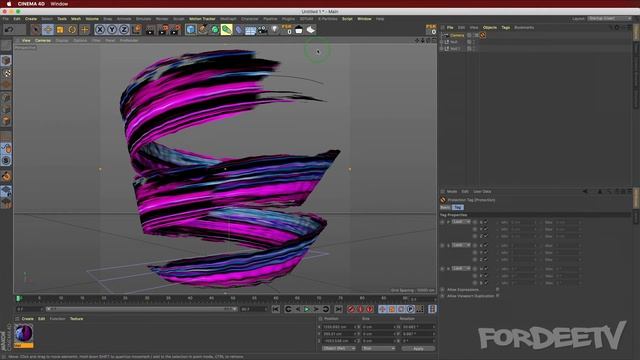Uncheck the P row X checkbox
Image resolution: width=640 pixels, height=360 pixels.
point(486,222)
